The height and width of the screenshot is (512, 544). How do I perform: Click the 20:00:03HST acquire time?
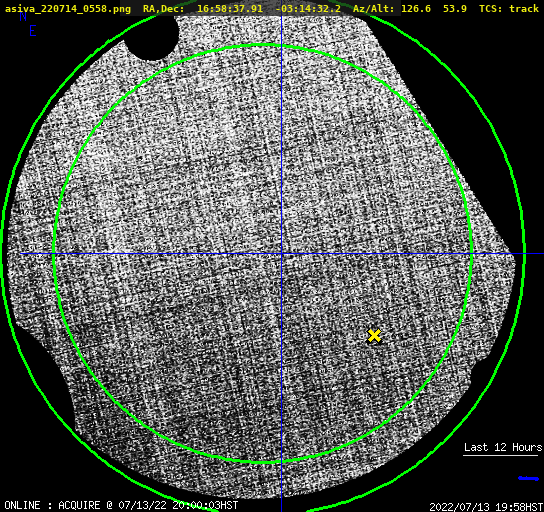pyautogui.click(x=205, y=505)
